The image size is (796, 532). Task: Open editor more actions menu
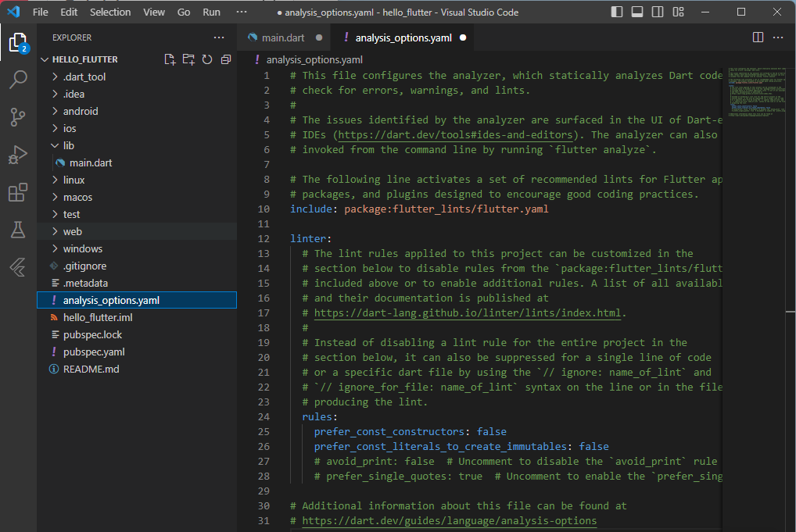778,37
